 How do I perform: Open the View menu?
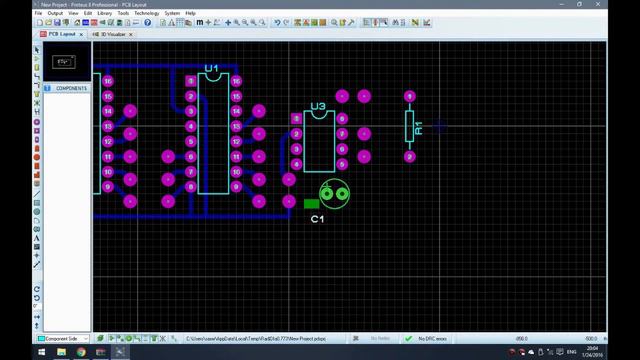point(73,13)
